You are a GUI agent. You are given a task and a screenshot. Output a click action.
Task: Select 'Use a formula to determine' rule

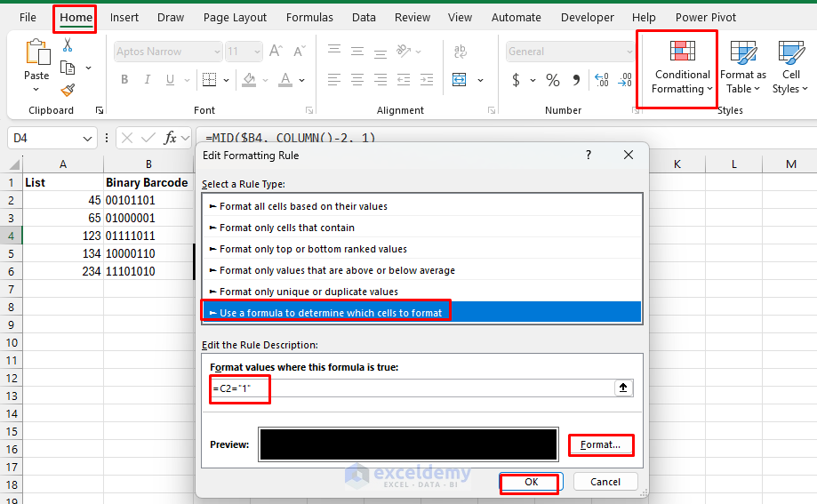click(422, 313)
